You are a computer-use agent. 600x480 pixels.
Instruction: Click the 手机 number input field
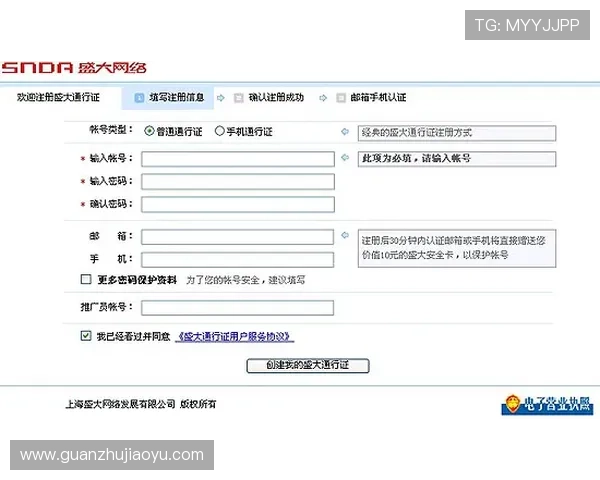(x=237, y=259)
